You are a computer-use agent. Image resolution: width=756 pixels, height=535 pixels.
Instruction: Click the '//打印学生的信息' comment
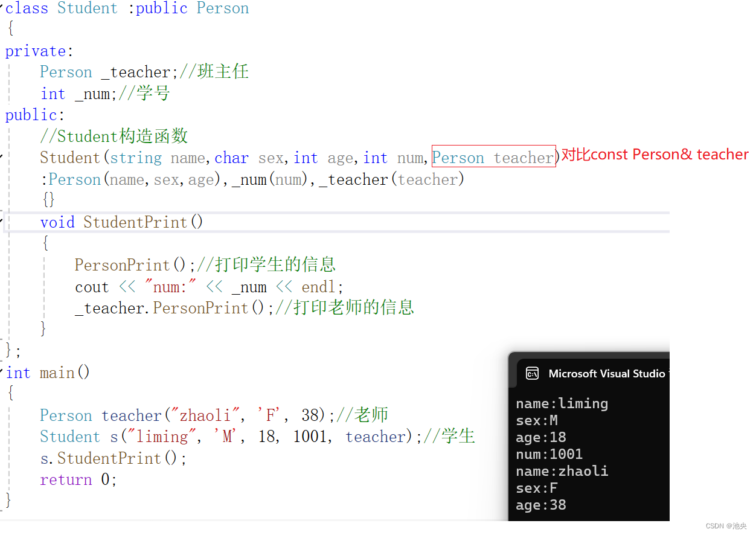click(266, 264)
